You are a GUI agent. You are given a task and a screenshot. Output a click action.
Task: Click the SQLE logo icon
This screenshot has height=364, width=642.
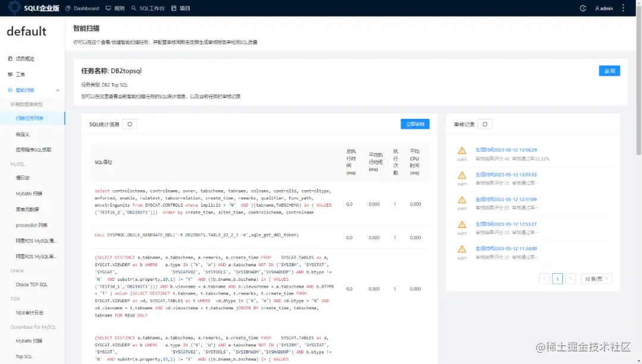tap(14, 8)
